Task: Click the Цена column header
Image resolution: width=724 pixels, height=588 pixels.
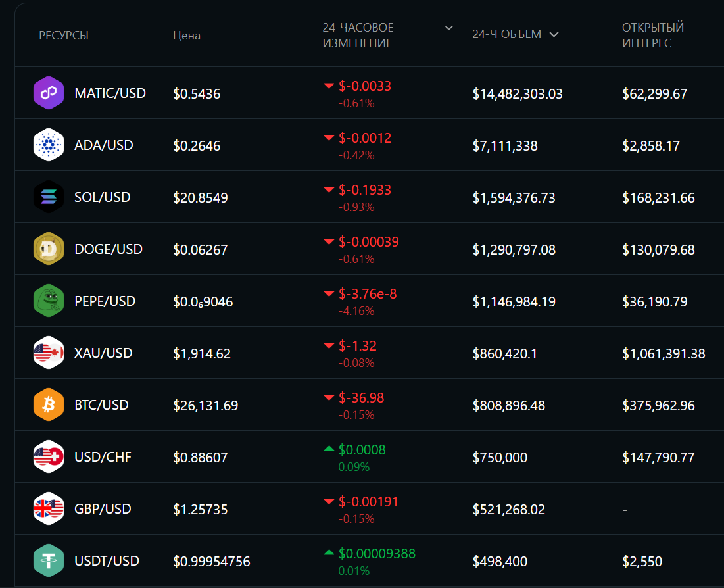Action: pos(187,36)
